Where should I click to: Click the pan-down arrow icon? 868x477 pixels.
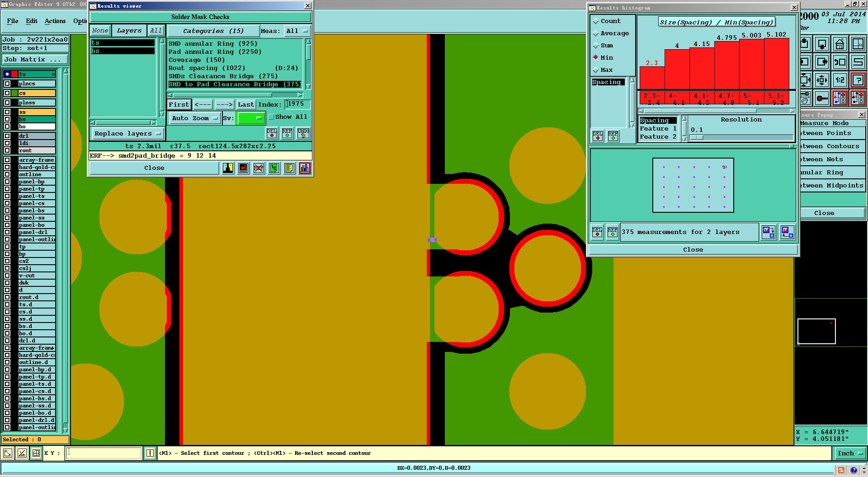tap(822, 44)
